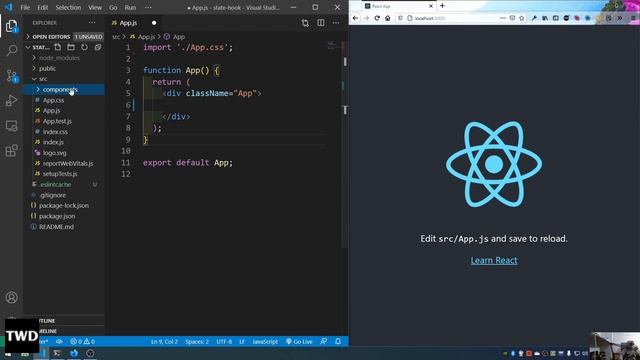Click the Go Live status bar button
Screen dimensions: 640x360
pos(299,342)
